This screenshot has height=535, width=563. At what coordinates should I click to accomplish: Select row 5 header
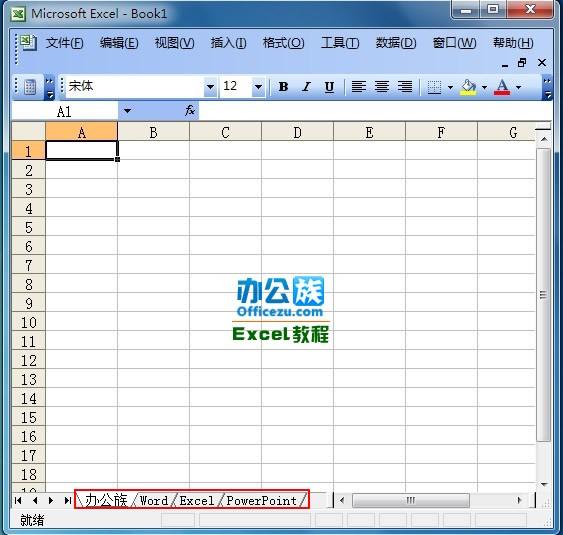pos(29,227)
